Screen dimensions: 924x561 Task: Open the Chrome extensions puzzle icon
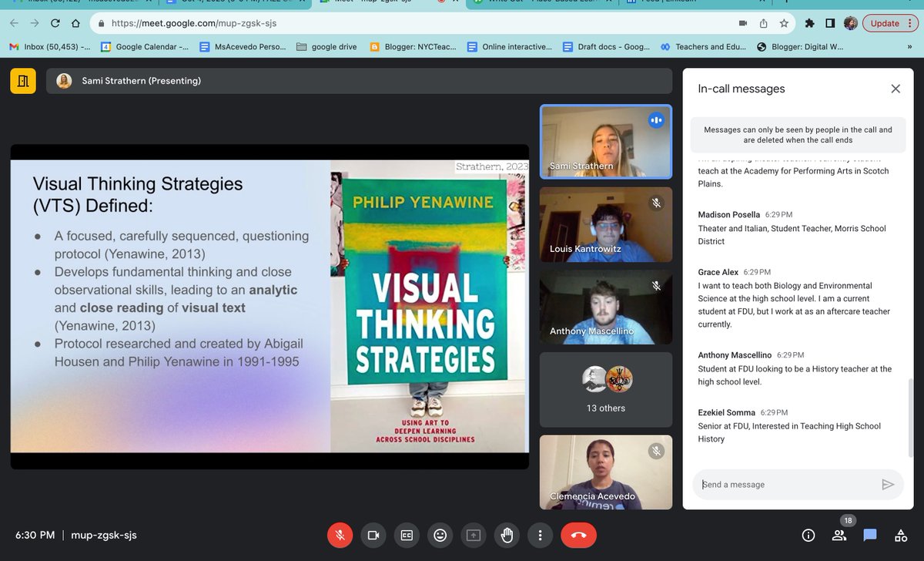810,23
